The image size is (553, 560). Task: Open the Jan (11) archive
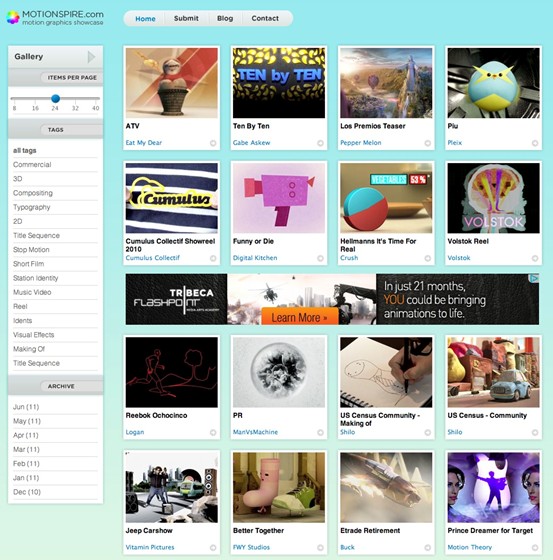[26, 478]
